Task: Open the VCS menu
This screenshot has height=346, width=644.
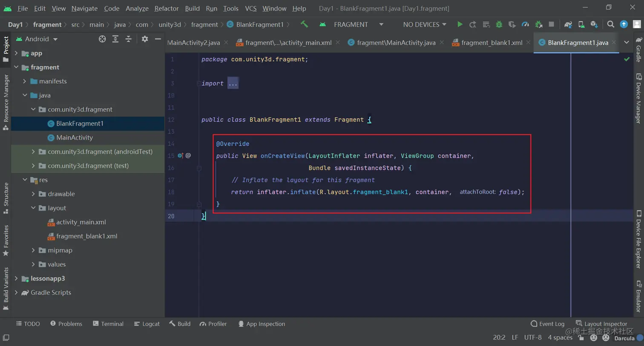Action: tap(251, 8)
